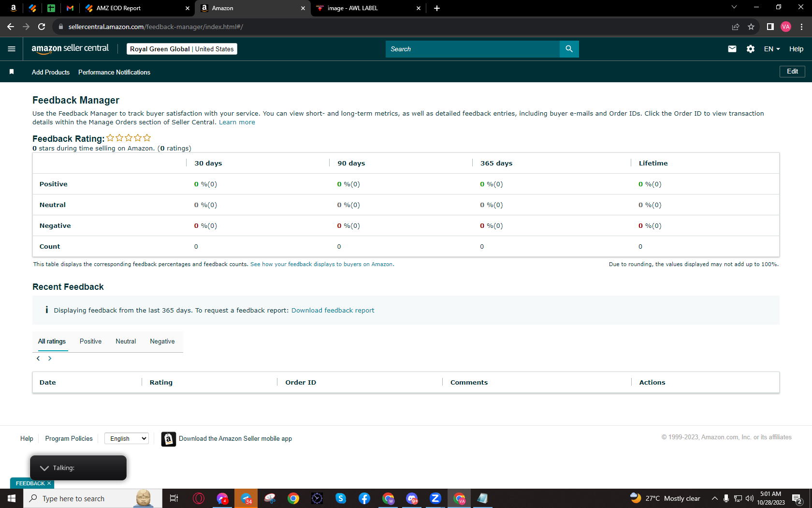Open a new browser tab
The height and width of the screenshot is (508, 812).
click(x=437, y=8)
